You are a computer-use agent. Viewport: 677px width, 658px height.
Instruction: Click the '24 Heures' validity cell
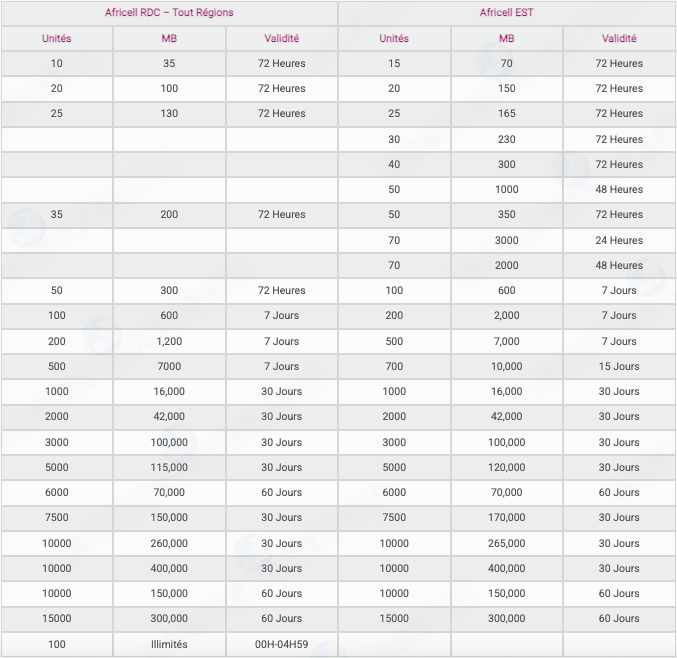pyautogui.click(x=619, y=240)
